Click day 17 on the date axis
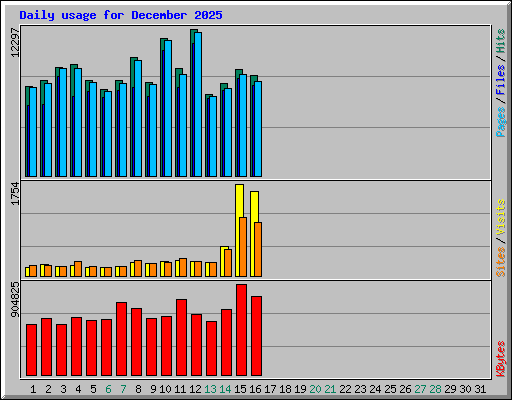Viewport: 512px width, 400px height. click(x=270, y=389)
